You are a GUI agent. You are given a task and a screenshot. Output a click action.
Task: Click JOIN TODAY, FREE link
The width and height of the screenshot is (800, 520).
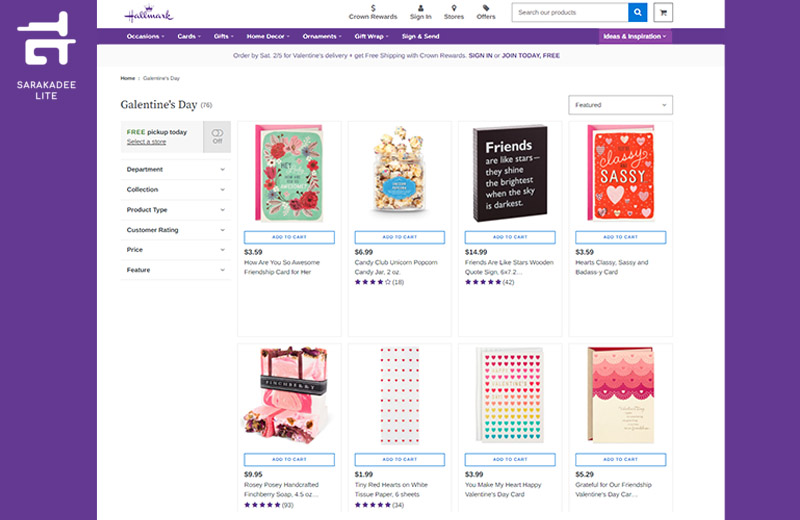[531, 56]
